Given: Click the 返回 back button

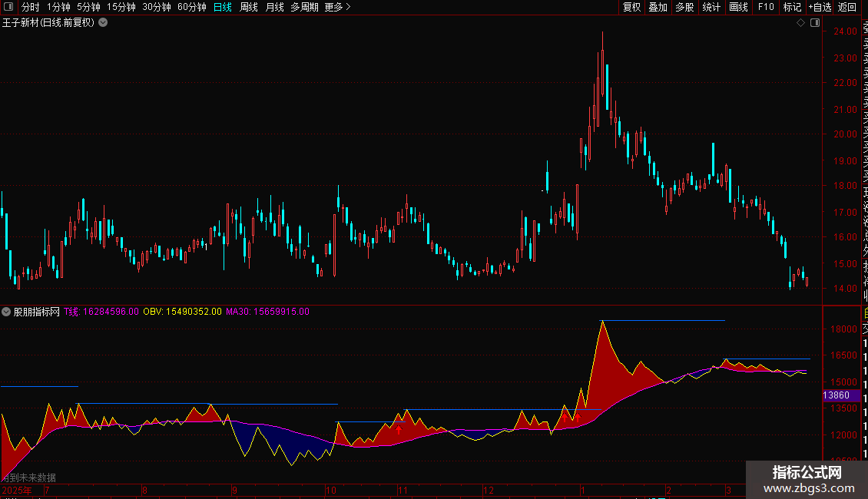Looking at the screenshot, I should 847,7.
